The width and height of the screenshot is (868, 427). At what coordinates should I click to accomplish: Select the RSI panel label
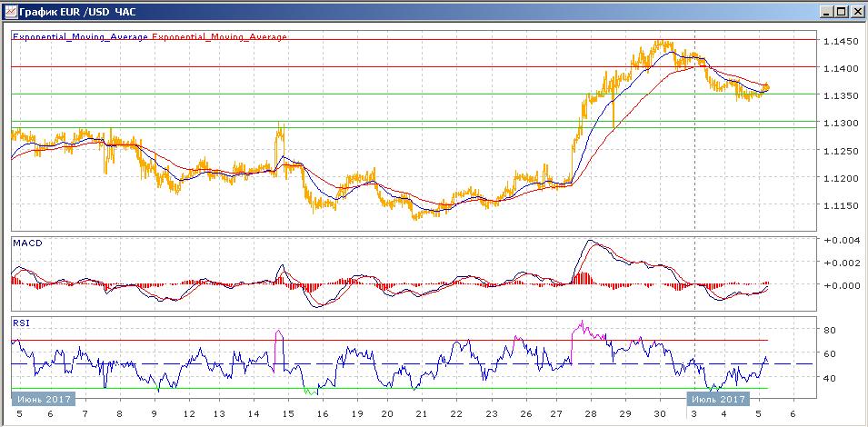21,322
